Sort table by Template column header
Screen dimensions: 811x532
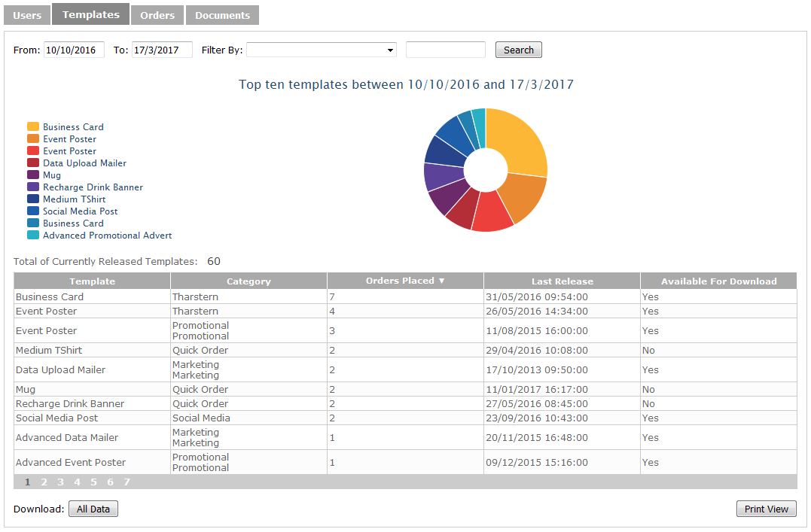click(x=92, y=281)
